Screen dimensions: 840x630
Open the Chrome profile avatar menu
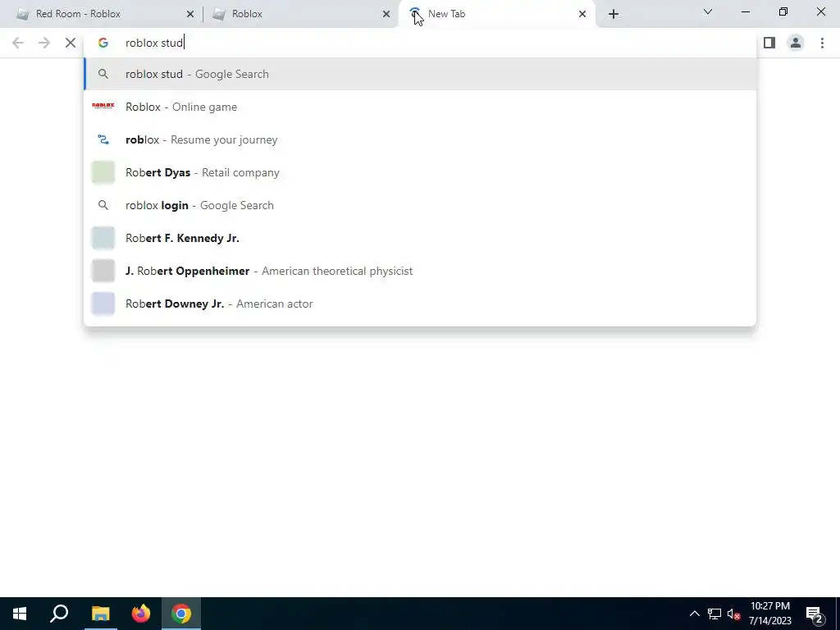pos(796,43)
